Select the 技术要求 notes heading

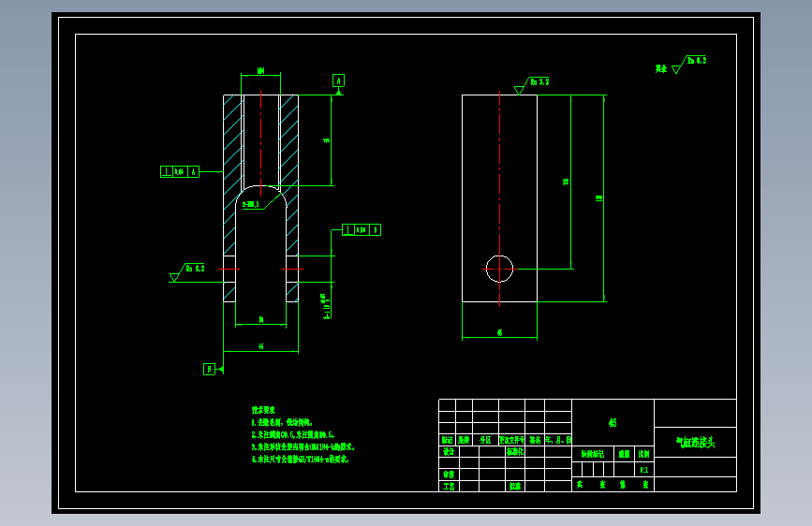pos(263,410)
